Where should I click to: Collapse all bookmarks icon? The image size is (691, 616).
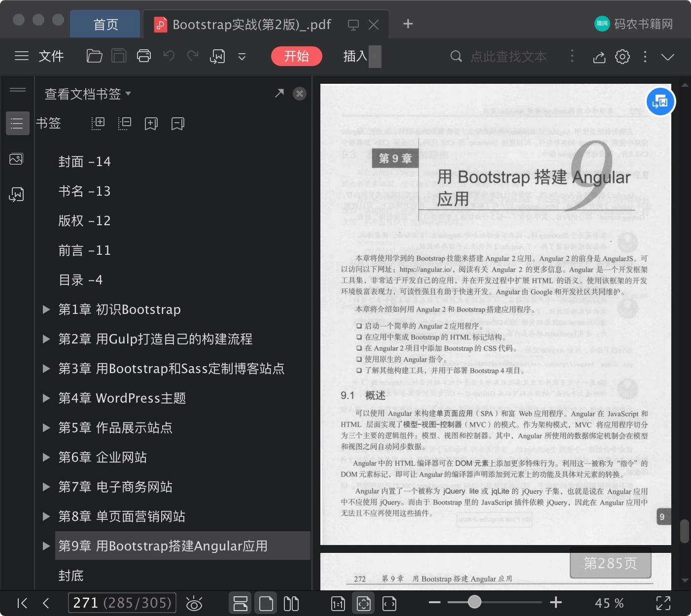[x=125, y=123]
